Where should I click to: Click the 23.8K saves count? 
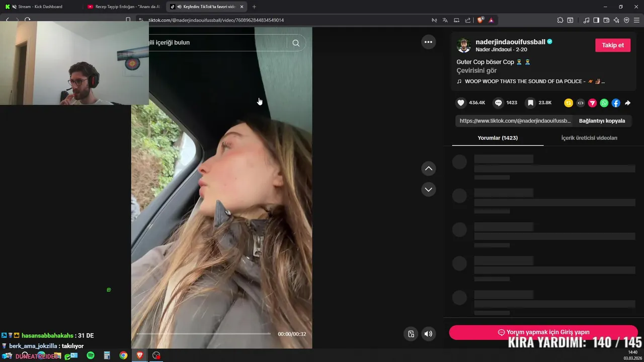pos(545,103)
